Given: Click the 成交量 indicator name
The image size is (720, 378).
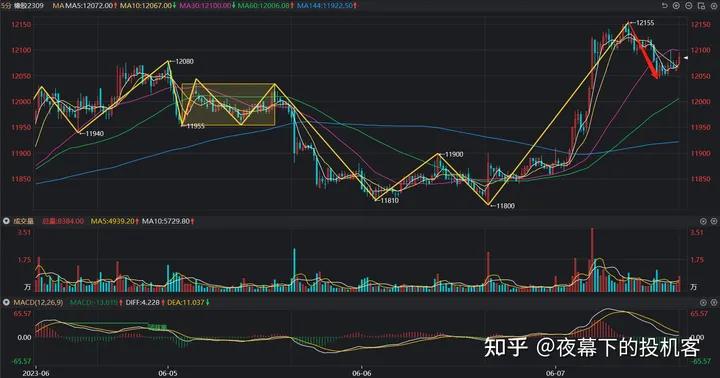Looking at the screenshot, I should 22,221.
